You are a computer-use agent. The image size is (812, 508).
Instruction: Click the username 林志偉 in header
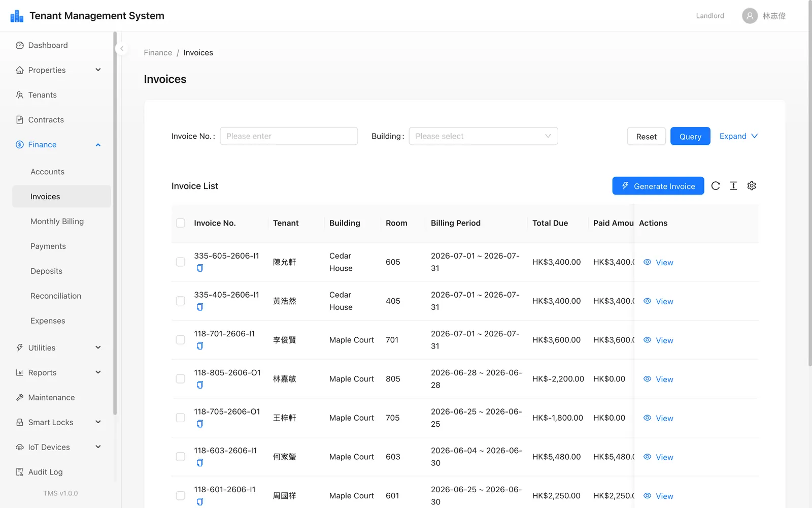coord(774,16)
